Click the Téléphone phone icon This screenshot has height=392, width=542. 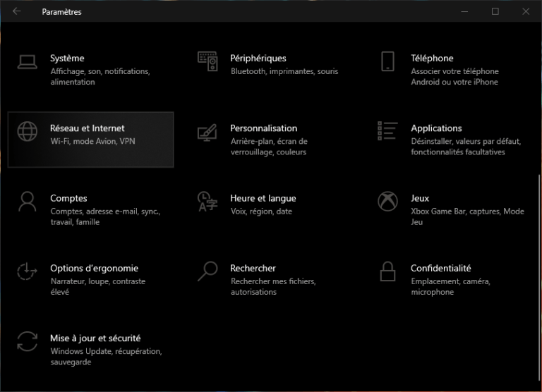(x=387, y=61)
